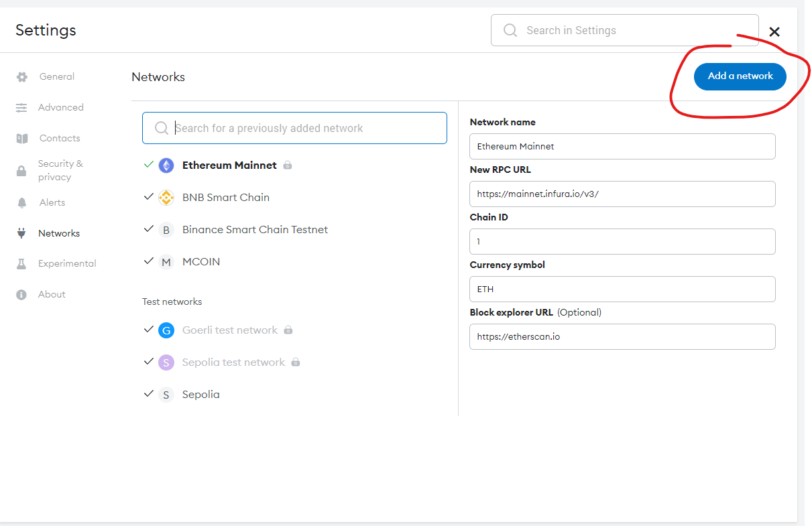Click the lock icon beside Ethereum Mainnet
Screen dimensions: 812x526
click(288, 165)
